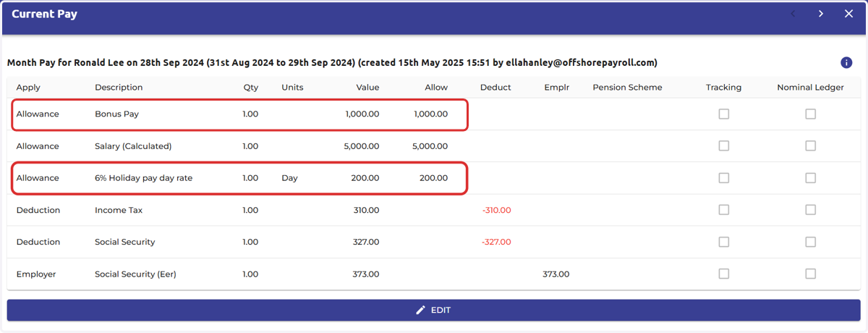868x333 pixels.
Task: Click the Day unit in the Holiday pay row
Action: (x=289, y=178)
